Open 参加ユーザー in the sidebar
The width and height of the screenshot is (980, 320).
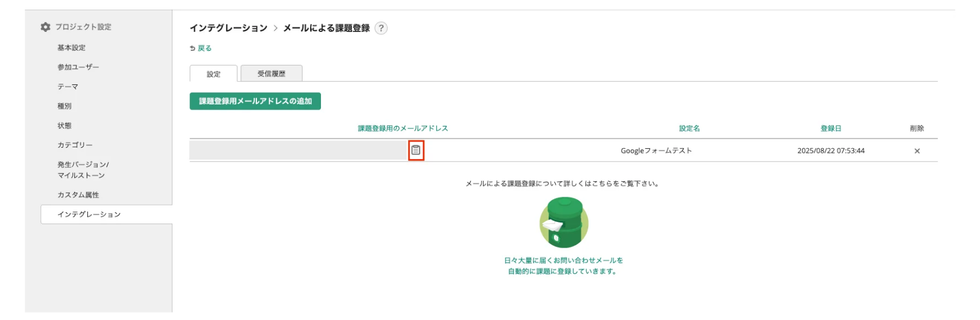pyautogui.click(x=78, y=67)
